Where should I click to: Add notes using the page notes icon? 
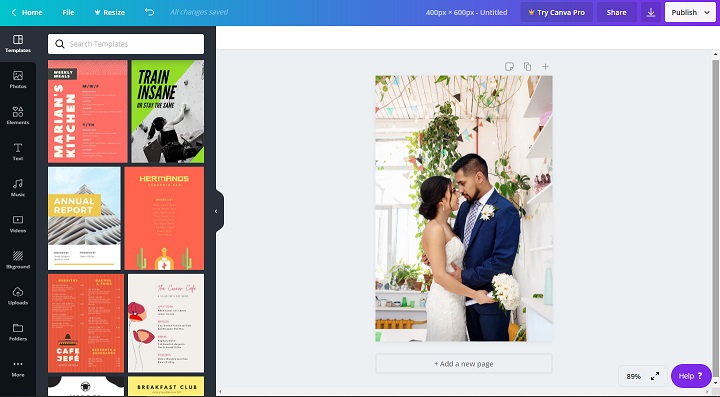[509, 67]
